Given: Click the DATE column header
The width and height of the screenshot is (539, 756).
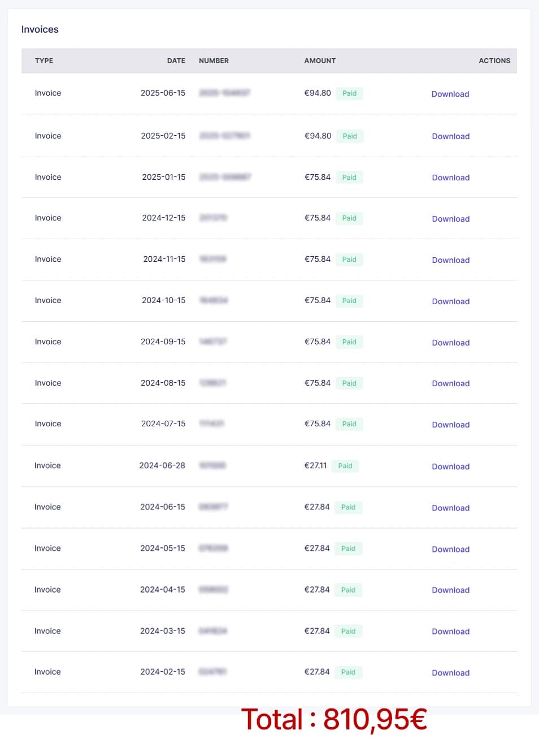Looking at the screenshot, I should coord(176,61).
